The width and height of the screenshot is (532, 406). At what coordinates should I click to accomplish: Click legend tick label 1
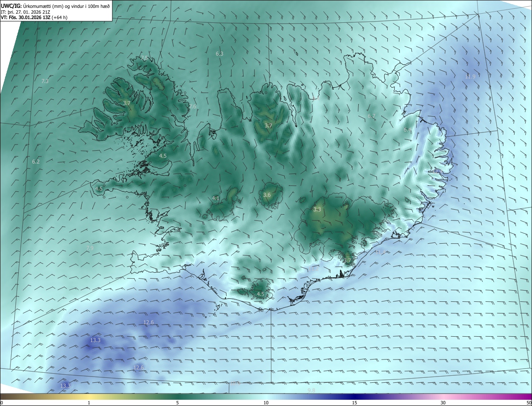tap(89, 403)
